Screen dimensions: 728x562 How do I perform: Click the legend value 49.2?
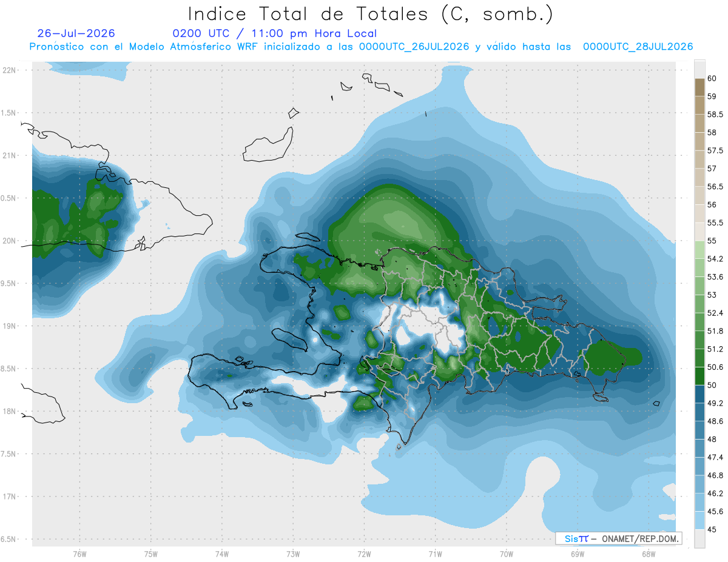(716, 403)
